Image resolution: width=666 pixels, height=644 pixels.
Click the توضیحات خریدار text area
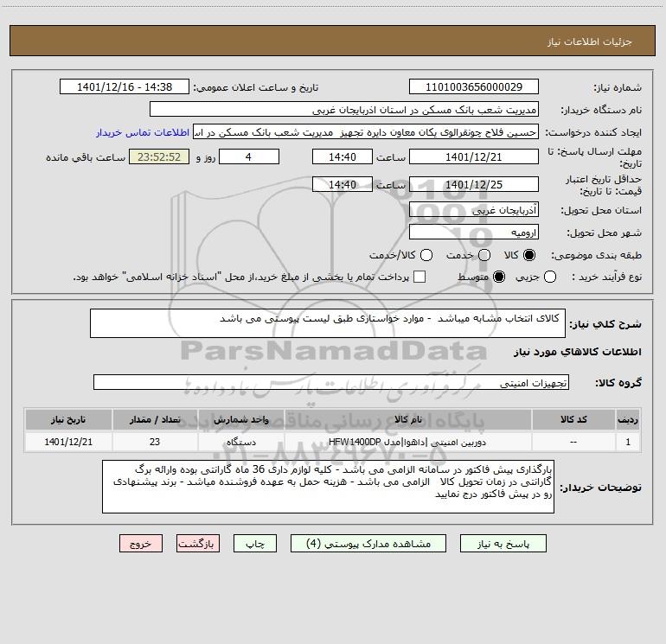tap(328, 487)
